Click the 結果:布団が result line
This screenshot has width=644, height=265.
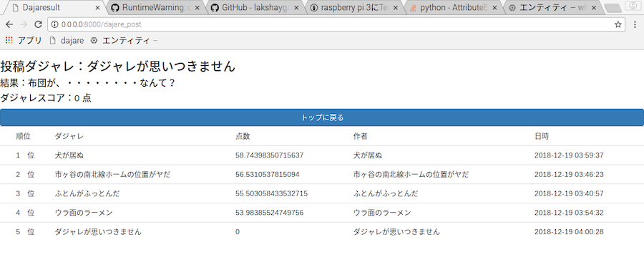(88, 83)
